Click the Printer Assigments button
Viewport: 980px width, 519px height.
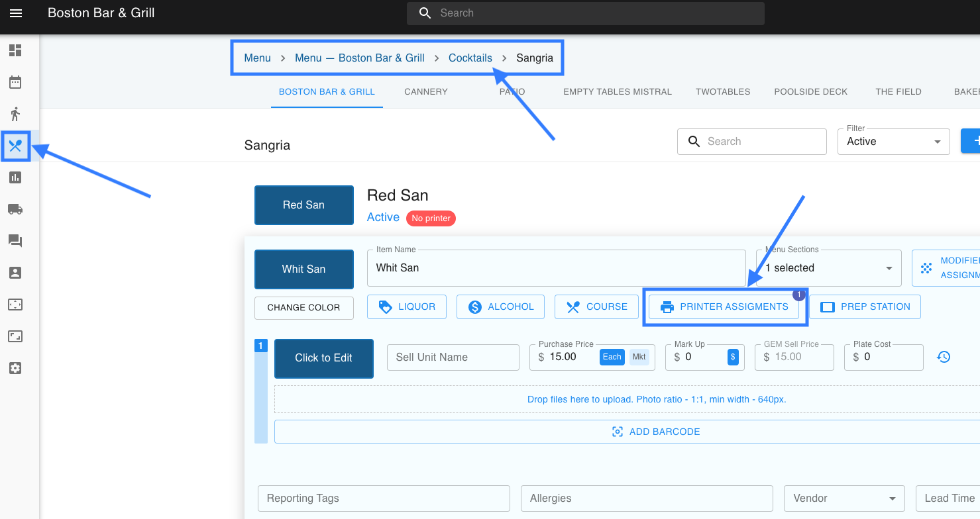click(x=724, y=307)
